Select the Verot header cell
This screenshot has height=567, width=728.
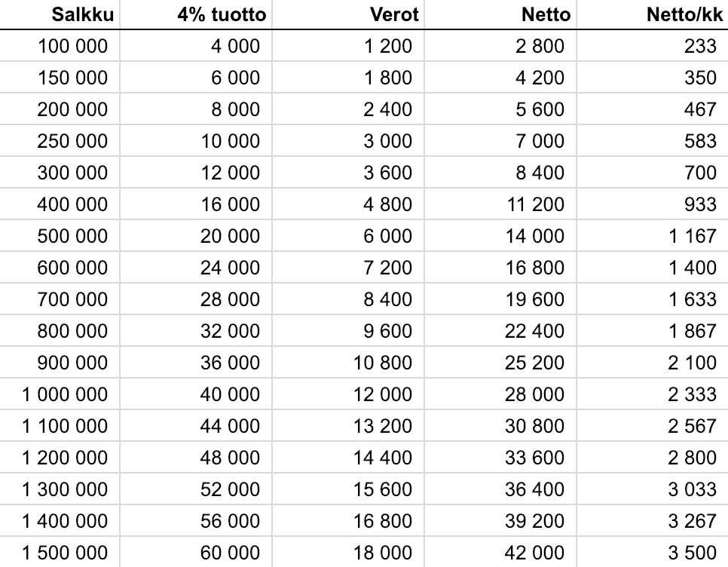point(391,14)
